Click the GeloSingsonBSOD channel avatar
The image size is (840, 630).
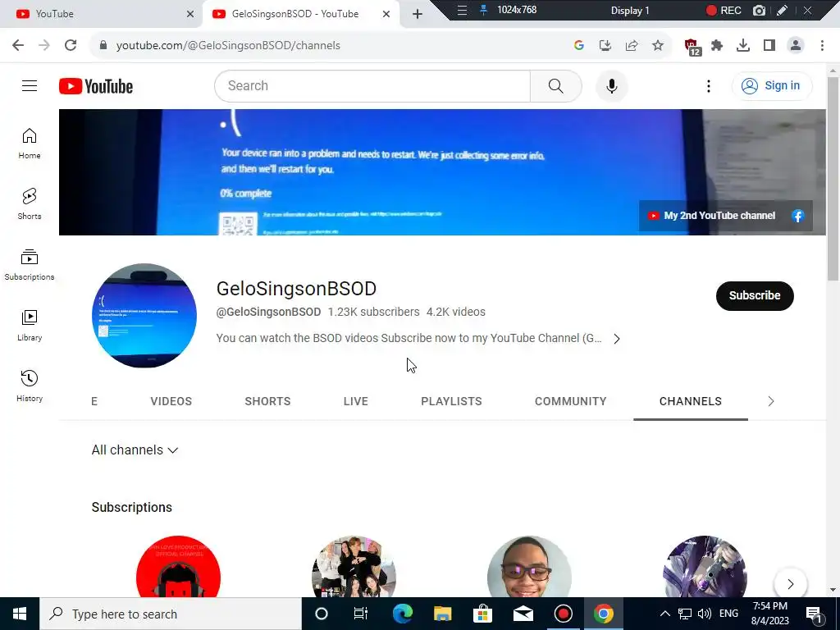(144, 316)
